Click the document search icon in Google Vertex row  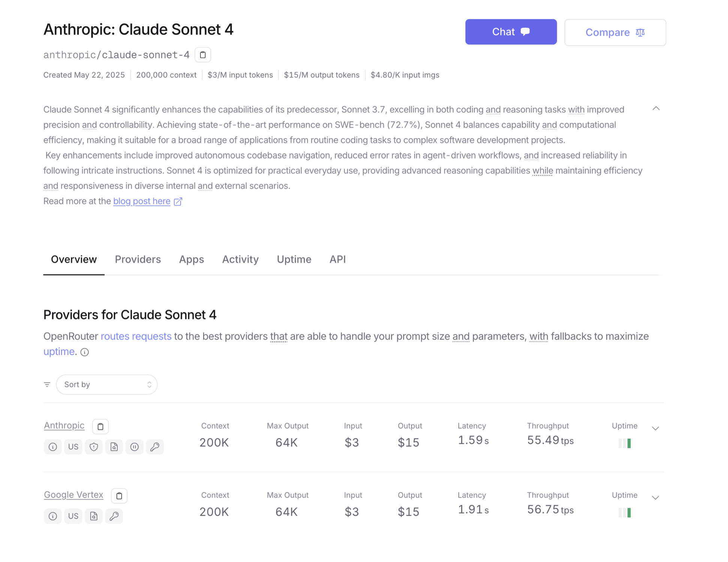[x=94, y=516]
